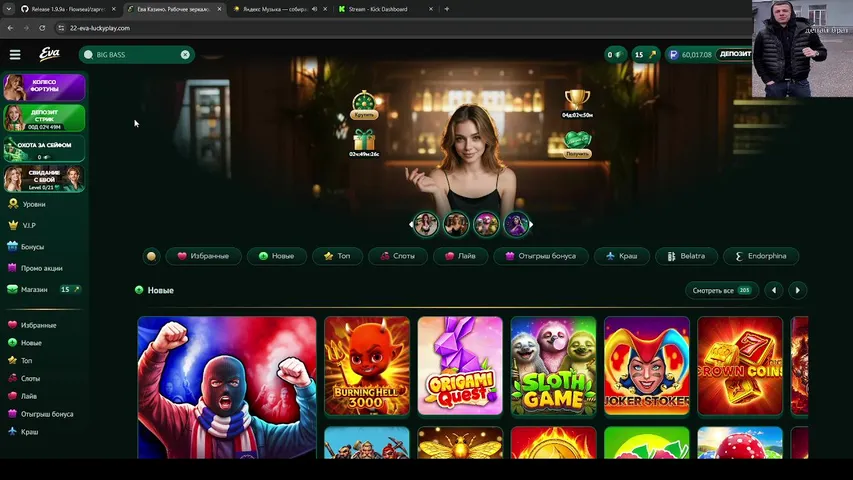Filter games by Избранные chip
The height and width of the screenshot is (480, 853).
pyautogui.click(x=203, y=256)
